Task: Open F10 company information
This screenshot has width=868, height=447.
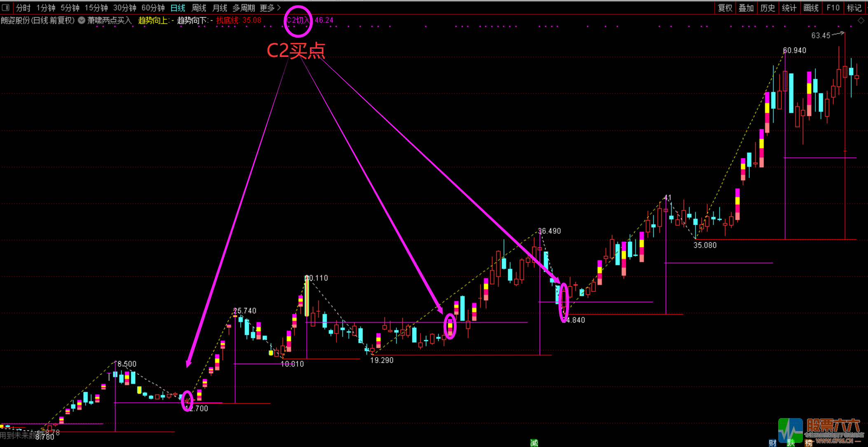Action: 833,8
